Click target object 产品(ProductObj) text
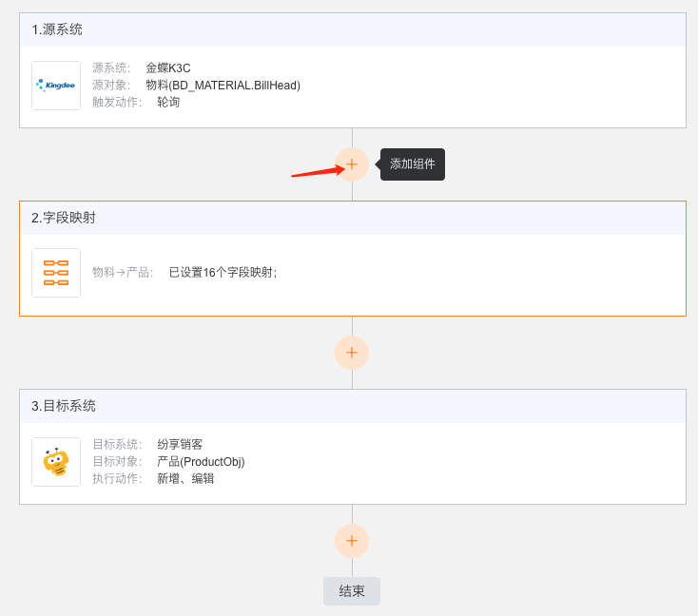This screenshot has width=698, height=616. click(201, 462)
